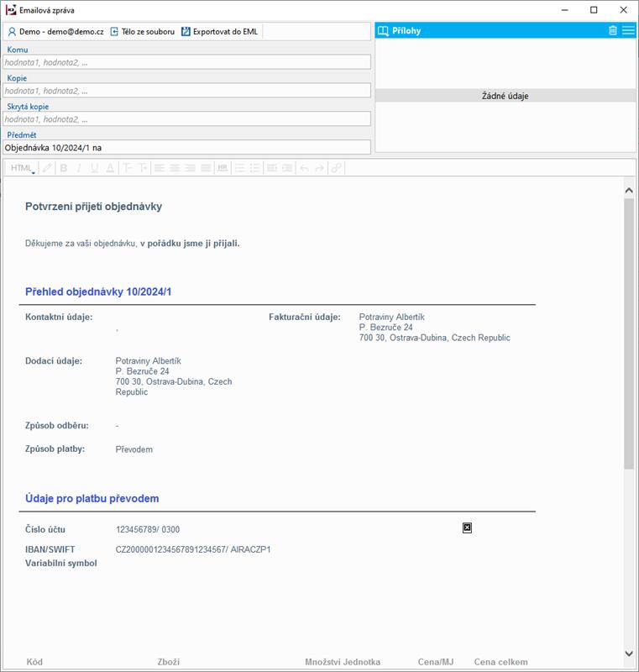Click the Cena celkem column header
This screenshot has width=639, height=672.
click(500, 662)
